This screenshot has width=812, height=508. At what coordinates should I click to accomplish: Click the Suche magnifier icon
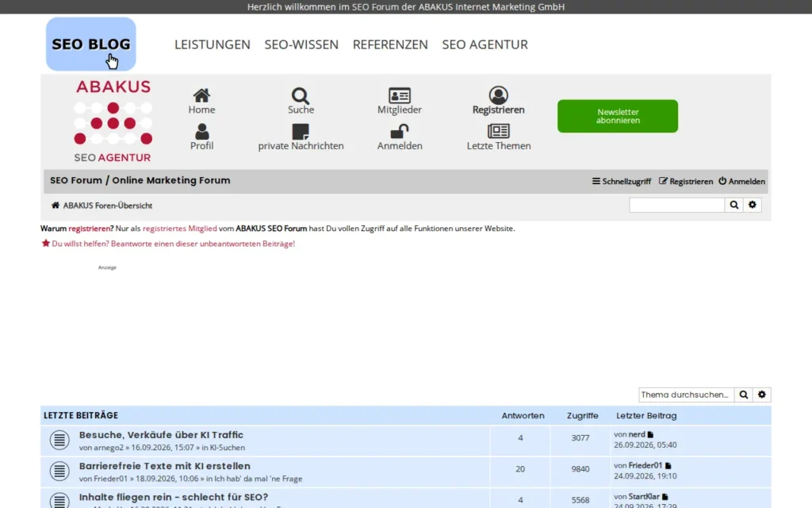(x=301, y=95)
